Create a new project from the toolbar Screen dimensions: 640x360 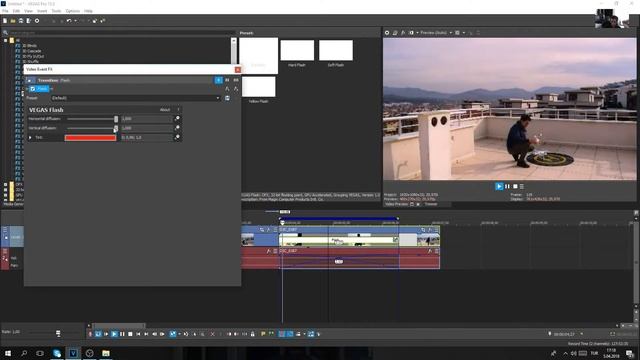point(5,20)
